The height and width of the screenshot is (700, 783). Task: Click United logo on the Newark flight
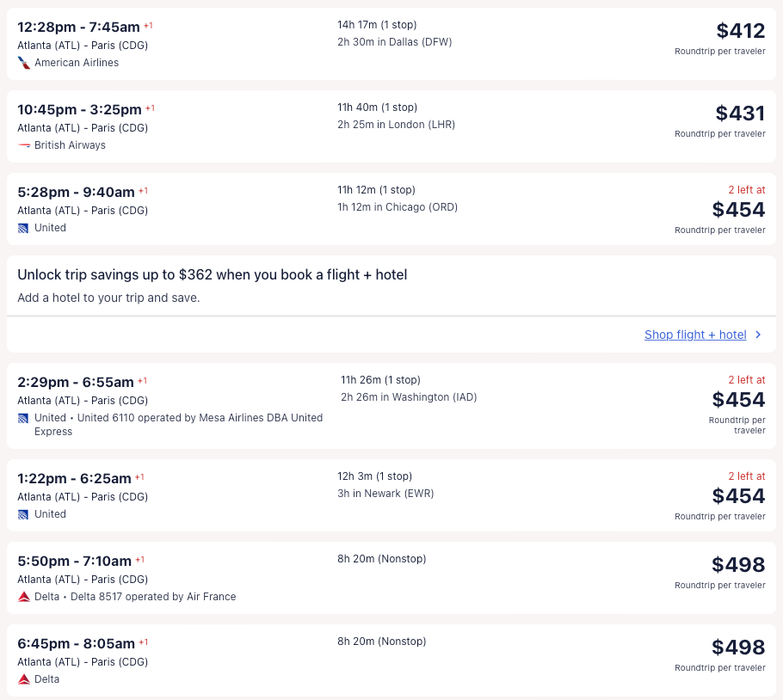pos(24,514)
